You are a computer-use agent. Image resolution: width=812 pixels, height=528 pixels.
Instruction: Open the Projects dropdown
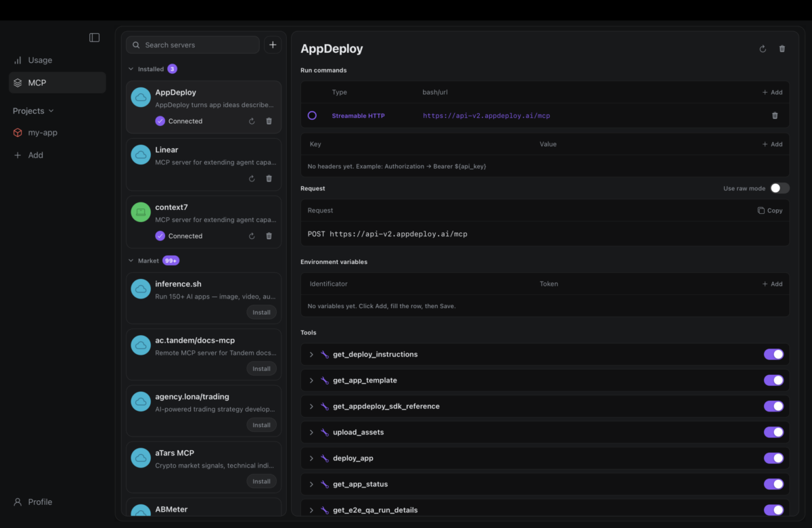[33, 111]
